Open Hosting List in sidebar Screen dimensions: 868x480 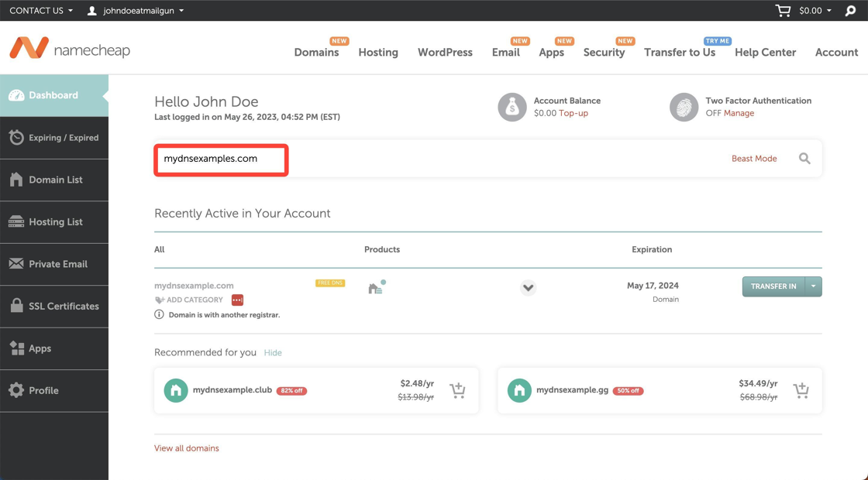click(x=54, y=221)
